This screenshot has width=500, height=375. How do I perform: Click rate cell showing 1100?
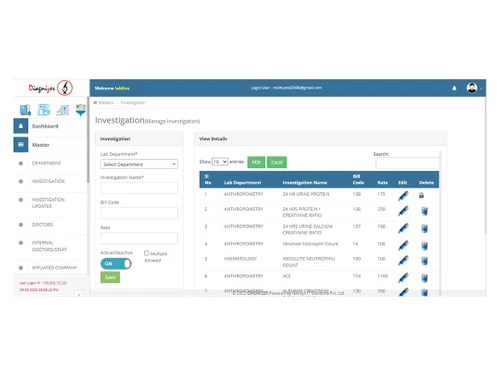(382, 276)
